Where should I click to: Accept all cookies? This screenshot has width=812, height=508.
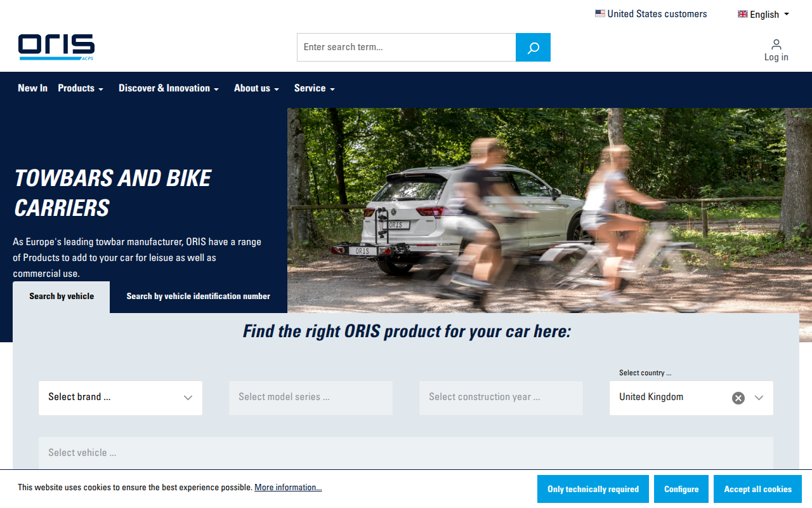pos(757,489)
